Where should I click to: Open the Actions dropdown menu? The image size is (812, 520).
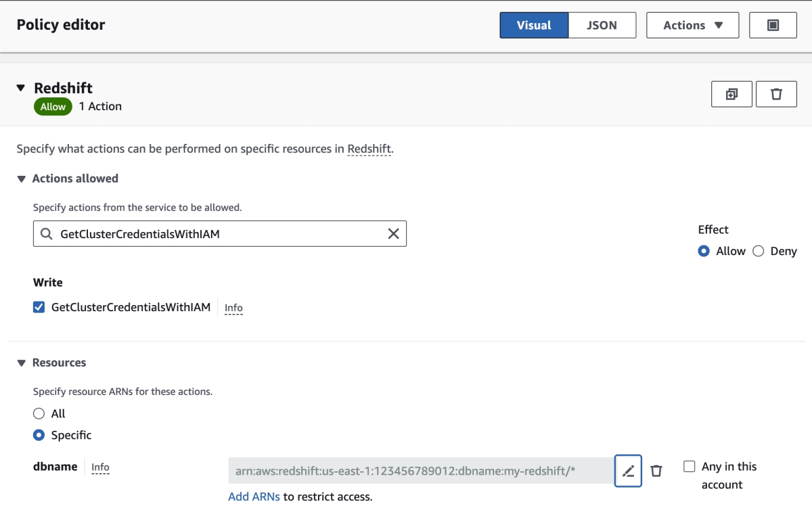point(692,25)
